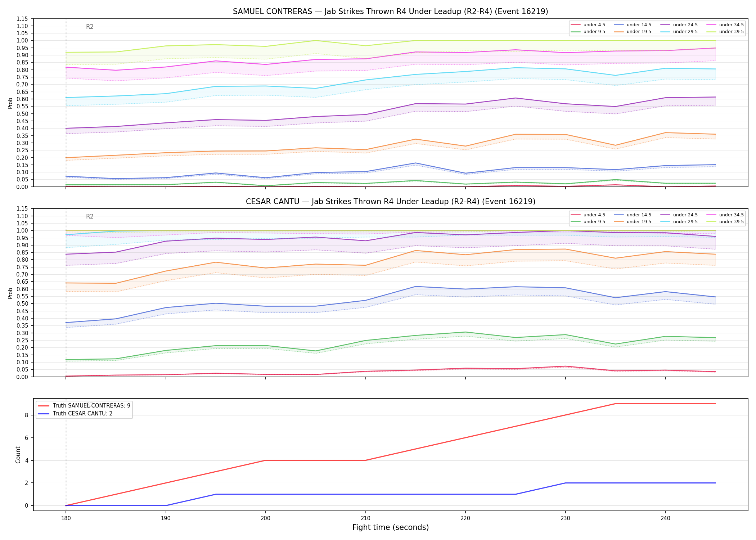
Task: Click the 0.50 tick in Cesar Cantu chart
Action: (x=22, y=304)
